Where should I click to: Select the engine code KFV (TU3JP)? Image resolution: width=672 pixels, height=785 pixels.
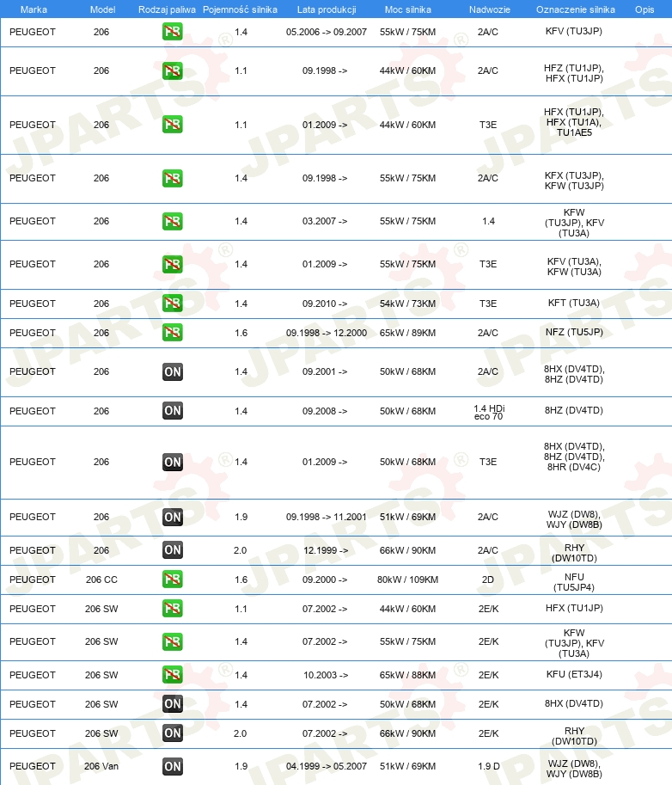(574, 31)
